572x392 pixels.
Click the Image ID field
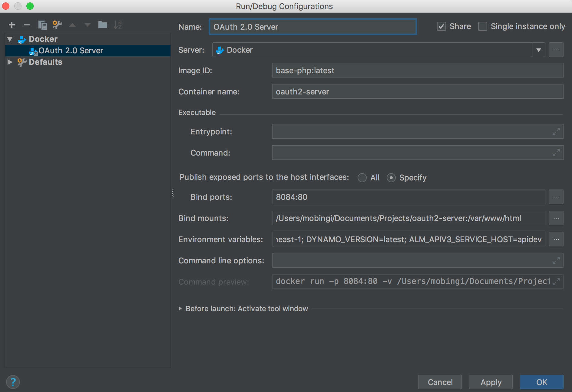pos(418,71)
